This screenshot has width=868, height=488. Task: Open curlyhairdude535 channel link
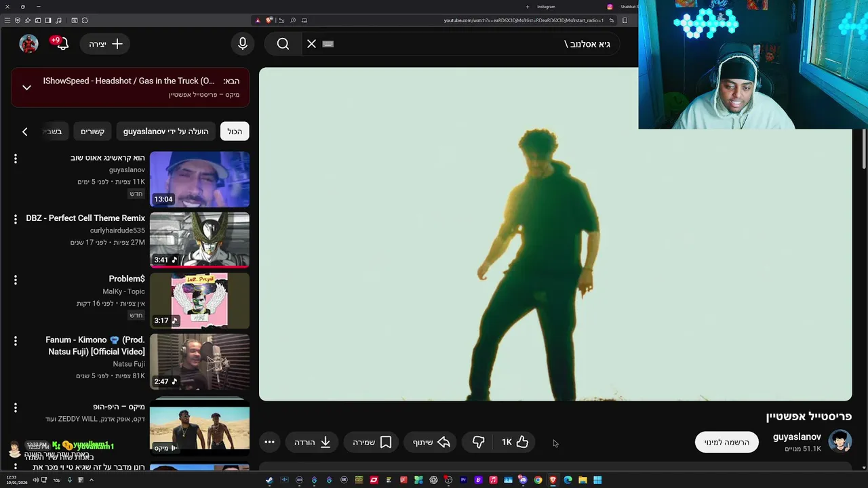coord(117,230)
